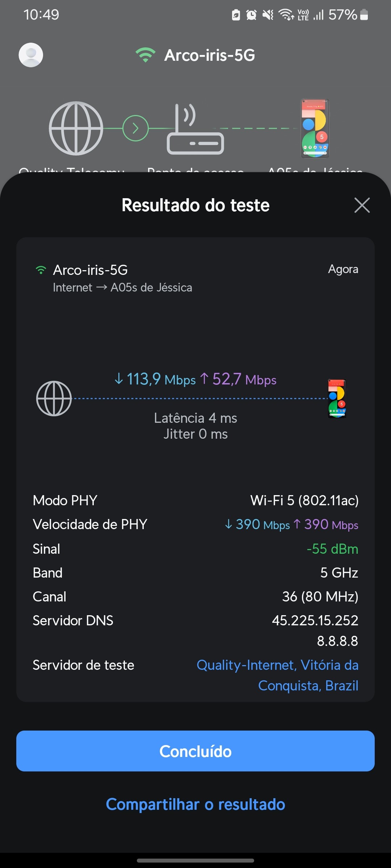Viewport: 391px width, 868px height.
Task: Tap the green arrow circle icon
Action: pyautogui.click(x=135, y=128)
